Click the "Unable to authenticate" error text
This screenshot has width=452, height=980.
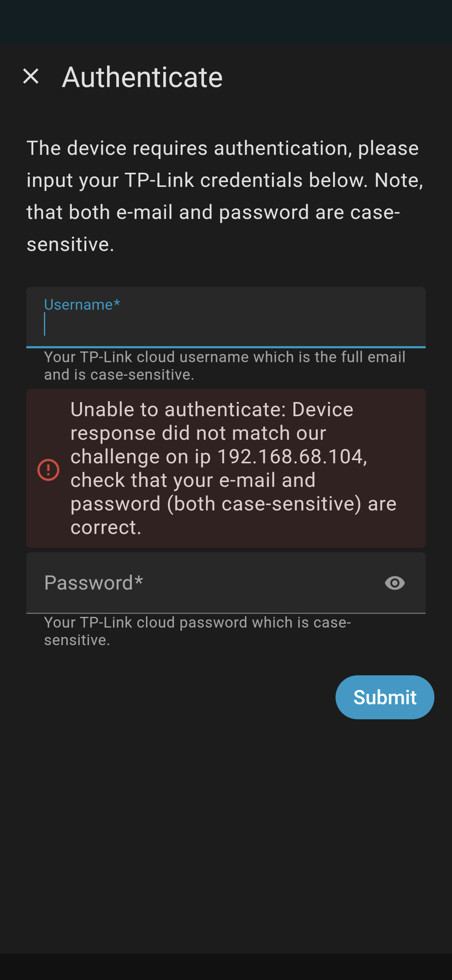tap(212, 410)
